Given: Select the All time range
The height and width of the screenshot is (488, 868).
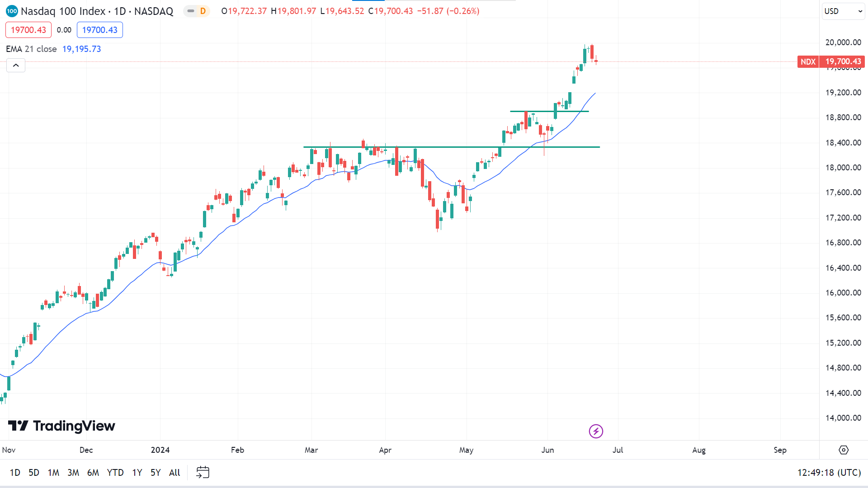Looking at the screenshot, I should 175,473.
